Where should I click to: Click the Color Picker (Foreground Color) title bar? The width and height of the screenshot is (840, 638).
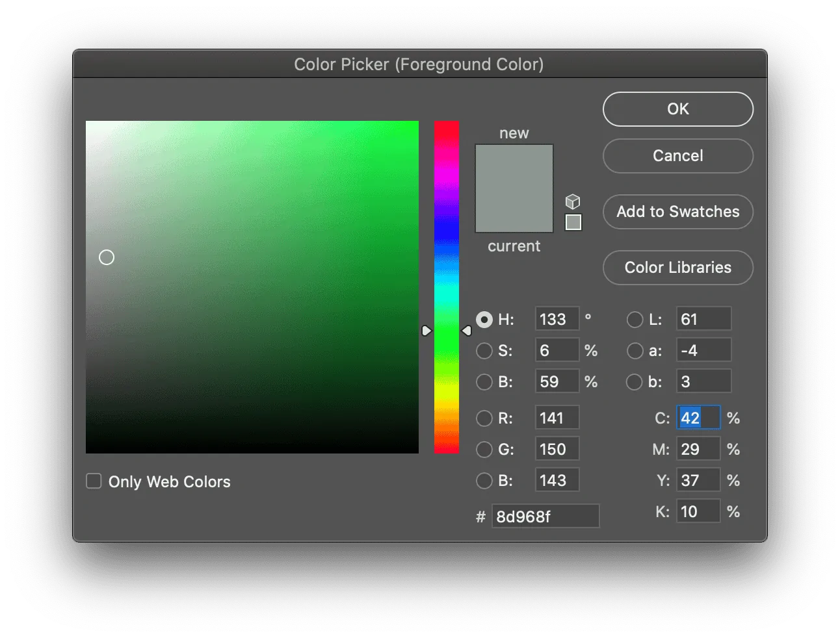point(419,64)
